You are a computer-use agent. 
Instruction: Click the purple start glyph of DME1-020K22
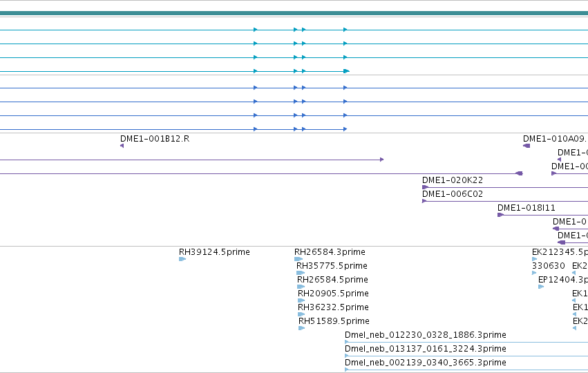point(425,187)
